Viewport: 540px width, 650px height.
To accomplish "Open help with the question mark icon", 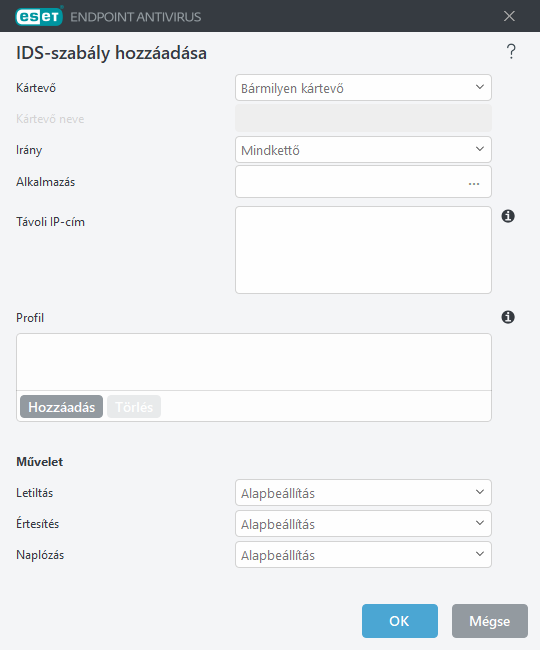I will coord(511,52).
